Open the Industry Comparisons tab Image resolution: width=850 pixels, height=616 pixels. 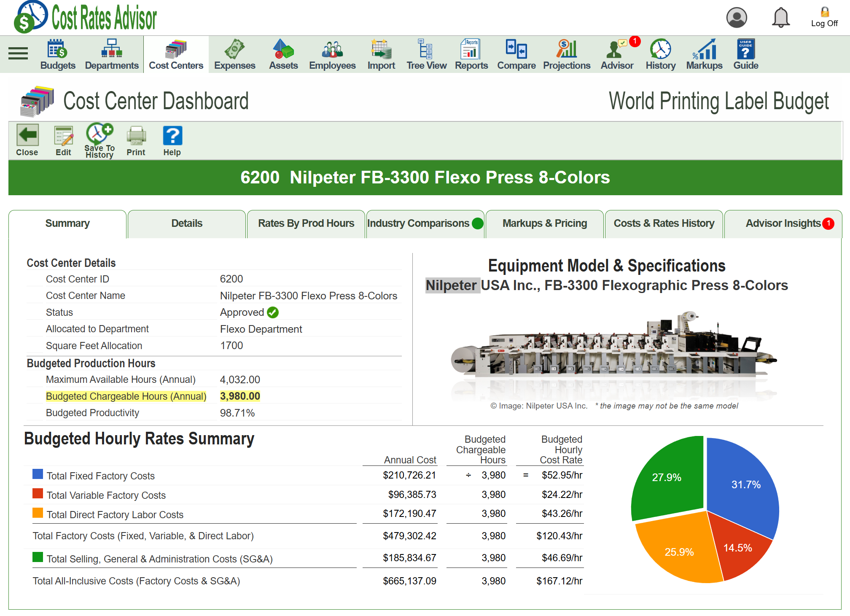(x=425, y=223)
